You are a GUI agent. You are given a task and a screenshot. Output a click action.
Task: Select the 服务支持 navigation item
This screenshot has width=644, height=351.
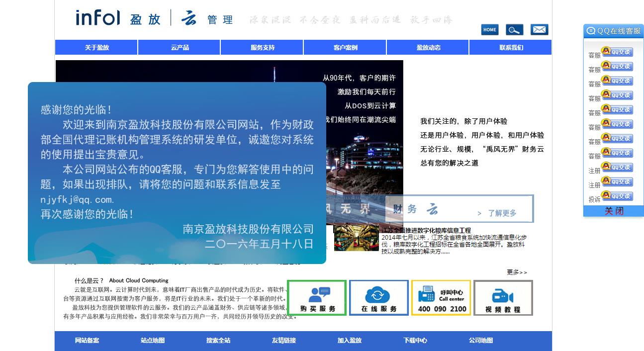point(262,48)
